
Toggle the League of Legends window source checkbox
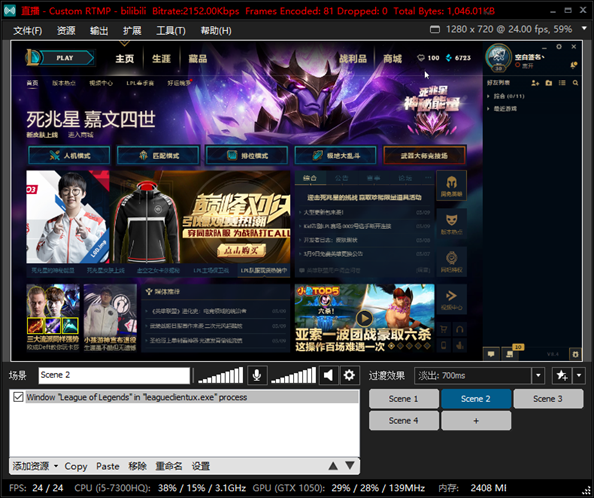[x=18, y=397]
